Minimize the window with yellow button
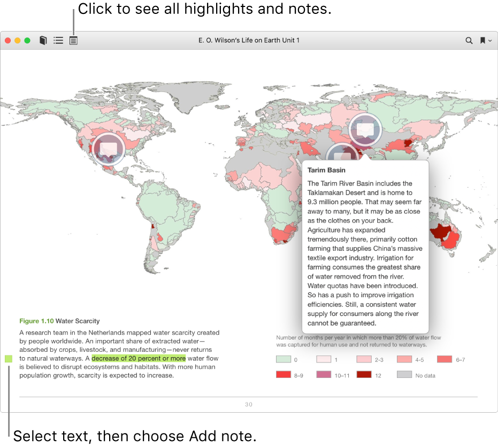 point(18,41)
